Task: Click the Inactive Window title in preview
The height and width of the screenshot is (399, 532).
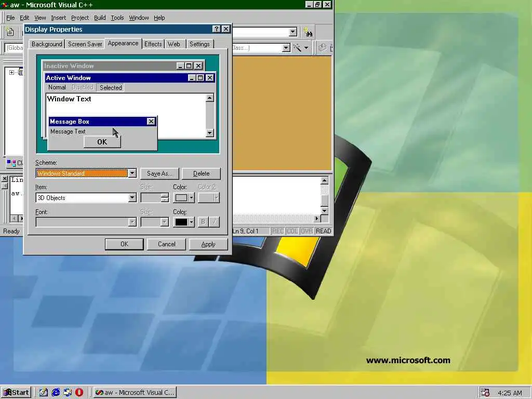Action: point(69,66)
